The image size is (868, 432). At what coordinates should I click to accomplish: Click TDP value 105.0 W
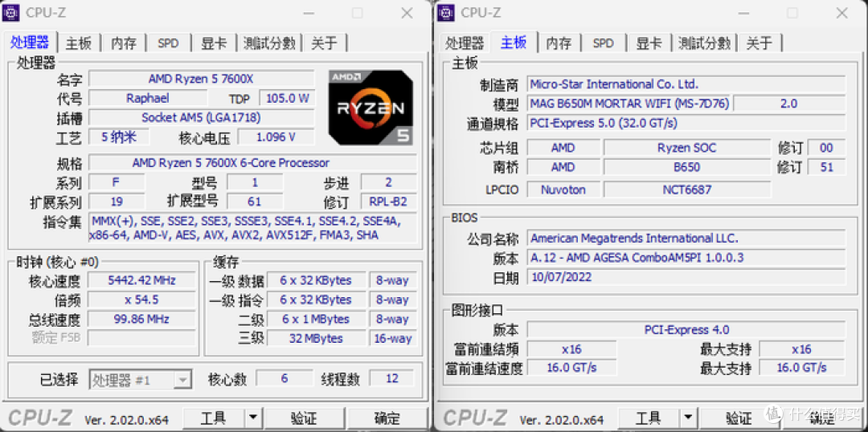(287, 99)
